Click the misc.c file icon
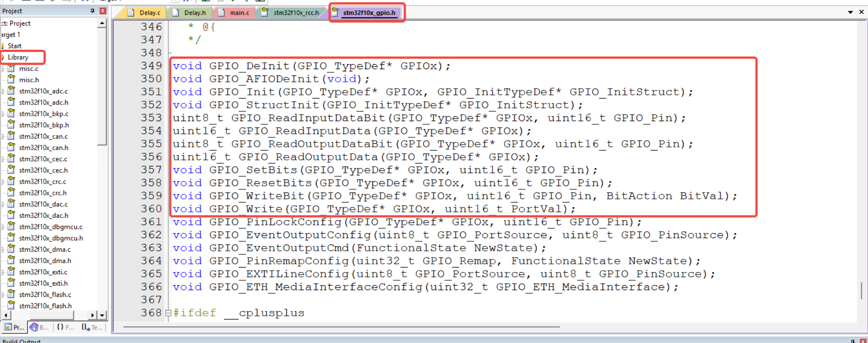The height and width of the screenshot is (343, 868). pos(12,68)
